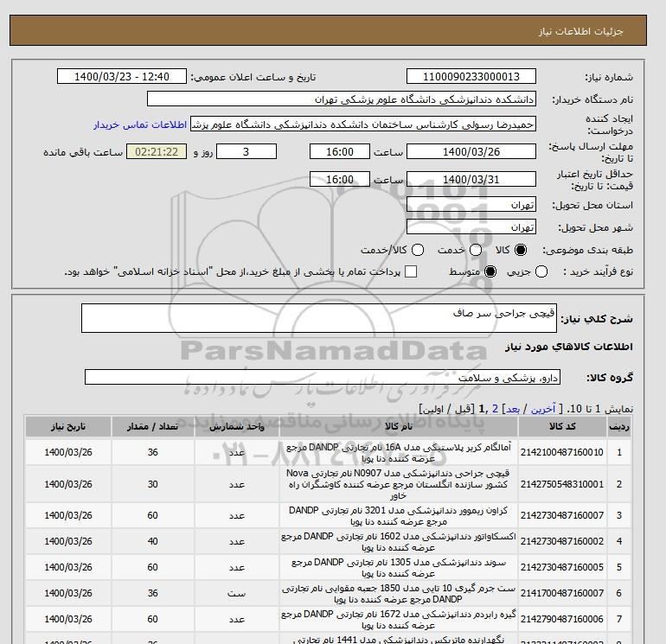Select the متوسط purchase type radio
Viewport: 666px width, 644px height.
pyautogui.click(x=490, y=271)
